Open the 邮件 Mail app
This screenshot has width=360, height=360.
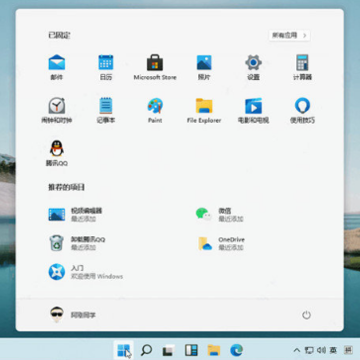(x=57, y=67)
